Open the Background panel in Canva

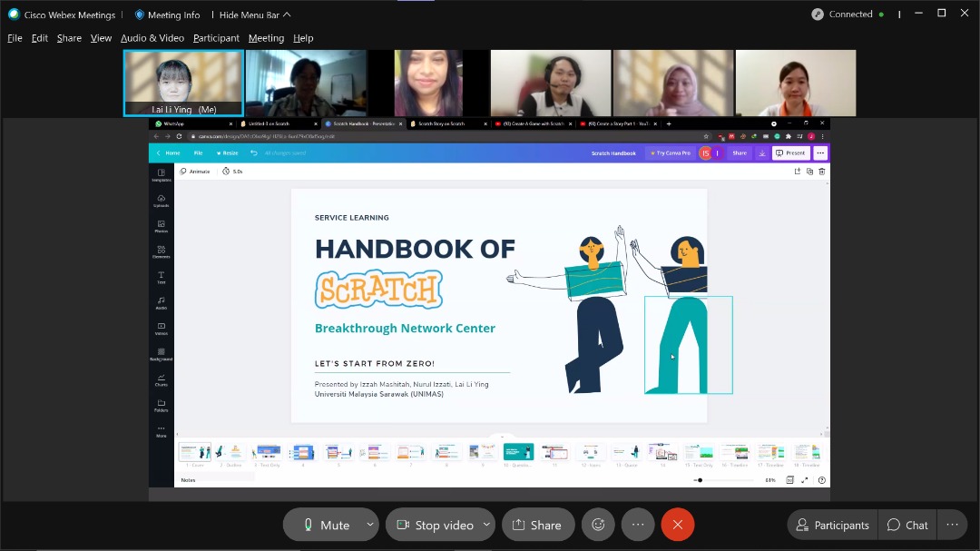click(162, 355)
